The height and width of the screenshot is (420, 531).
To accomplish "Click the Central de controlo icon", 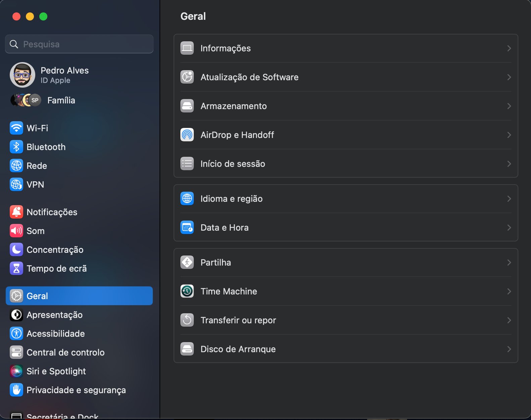I will pyautogui.click(x=16, y=352).
